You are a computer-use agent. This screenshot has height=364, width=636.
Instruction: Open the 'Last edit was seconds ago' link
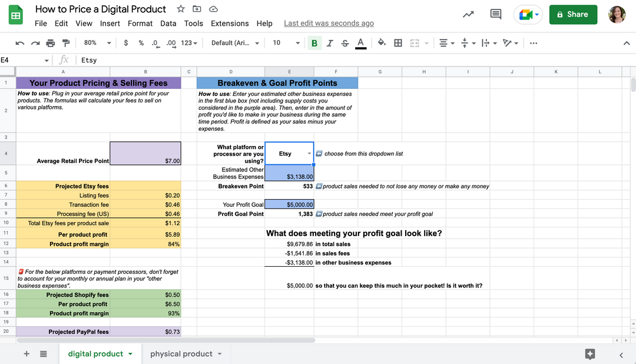coord(329,24)
